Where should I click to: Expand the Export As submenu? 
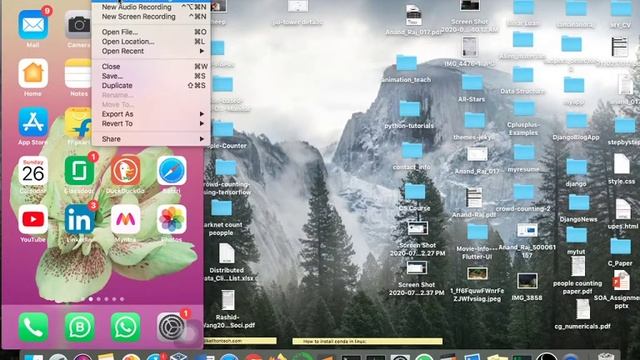(x=151, y=114)
